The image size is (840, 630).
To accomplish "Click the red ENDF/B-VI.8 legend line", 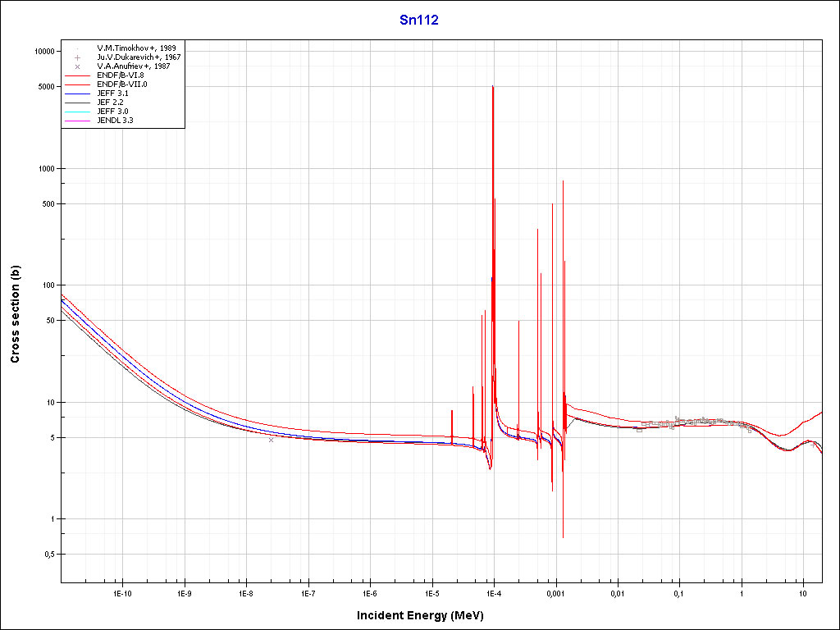I will point(77,75).
